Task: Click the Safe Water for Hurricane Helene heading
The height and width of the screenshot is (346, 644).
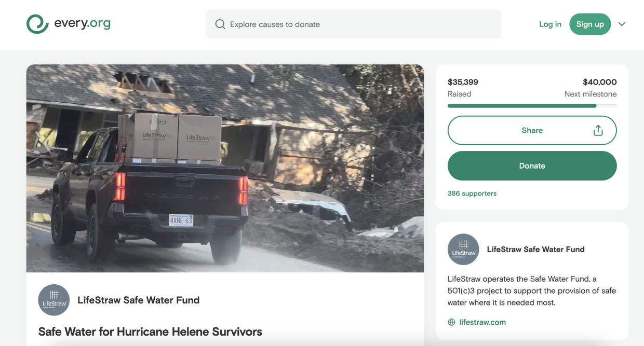Action: click(150, 331)
